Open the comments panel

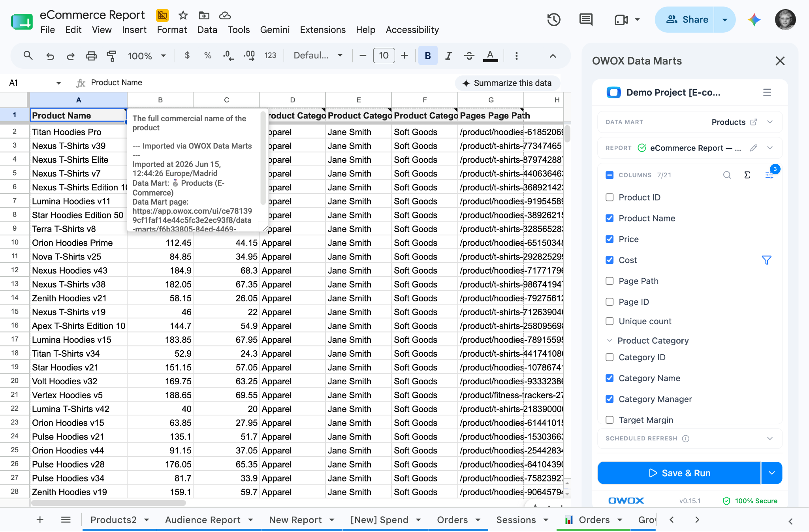pos(586,20)
